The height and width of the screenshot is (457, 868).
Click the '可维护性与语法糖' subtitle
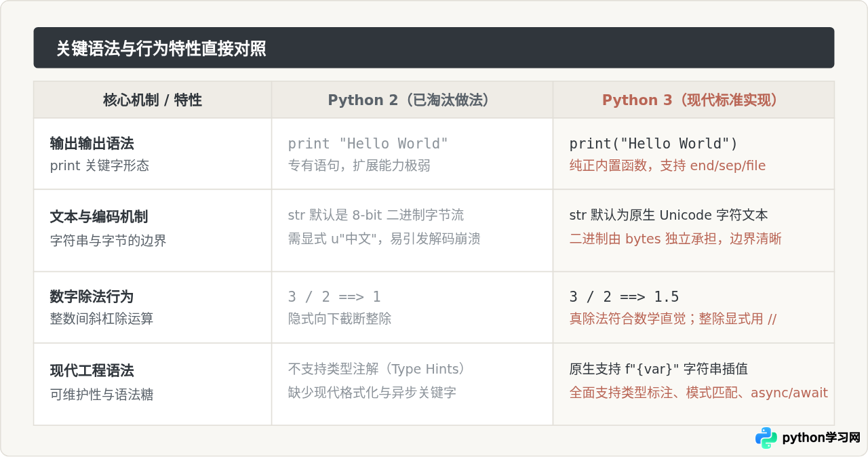point(102,395)
